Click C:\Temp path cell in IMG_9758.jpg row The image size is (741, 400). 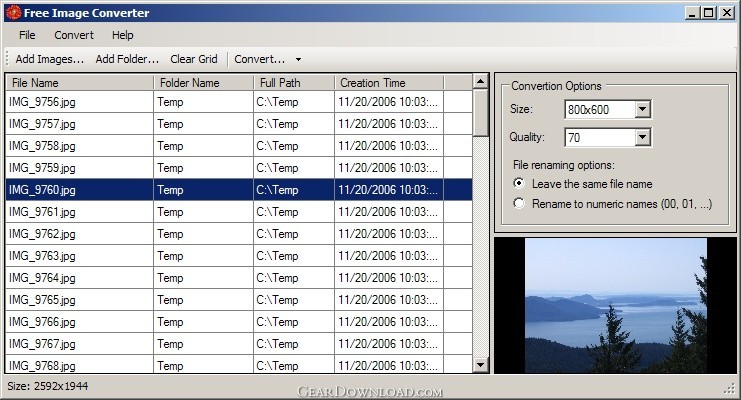click(x=294, y=146)
